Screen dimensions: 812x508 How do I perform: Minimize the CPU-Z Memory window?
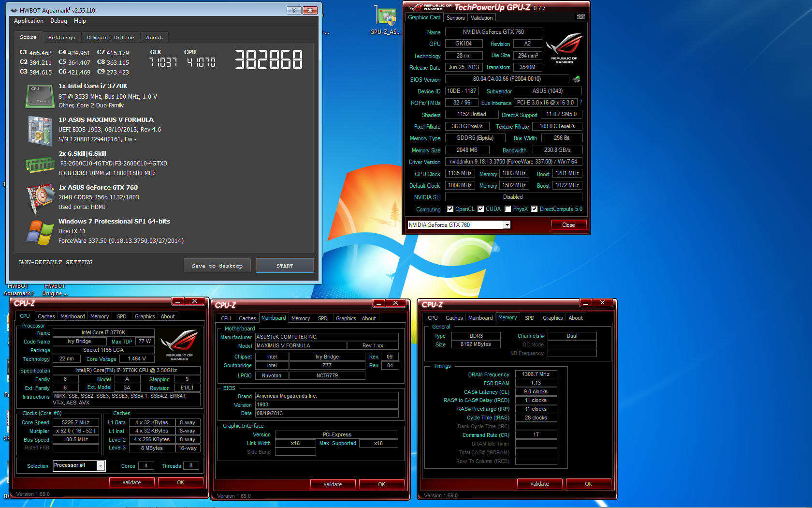(x=586, y=303)
